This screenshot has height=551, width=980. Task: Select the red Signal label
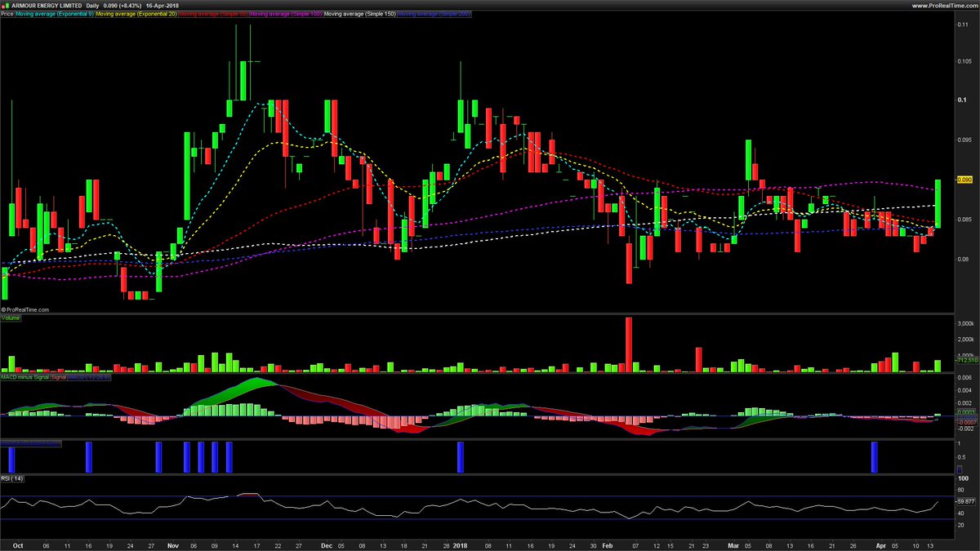[x=59, y=377]
